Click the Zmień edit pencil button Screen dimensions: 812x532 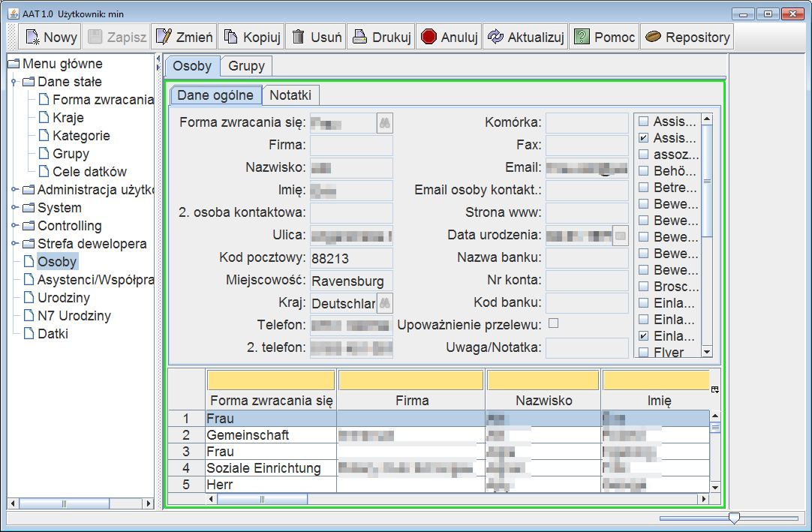tap(185, 37)
